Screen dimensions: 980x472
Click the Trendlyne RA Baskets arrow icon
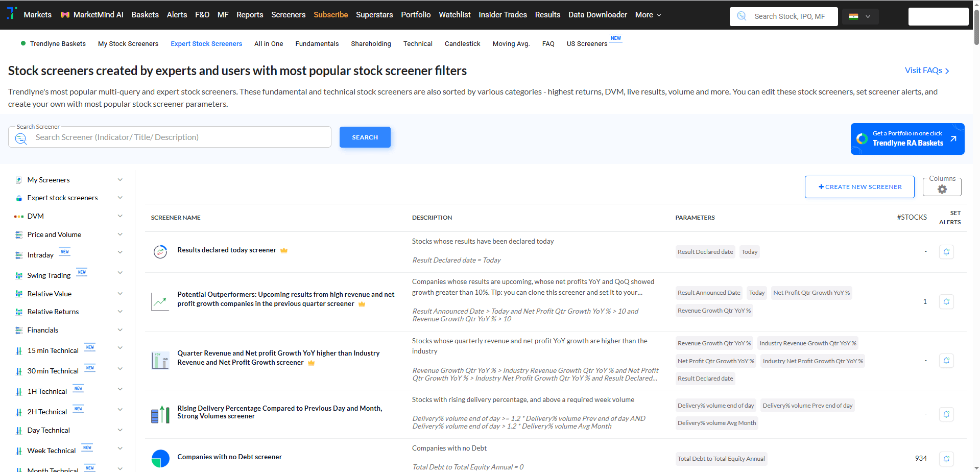(x=953, y=139)
